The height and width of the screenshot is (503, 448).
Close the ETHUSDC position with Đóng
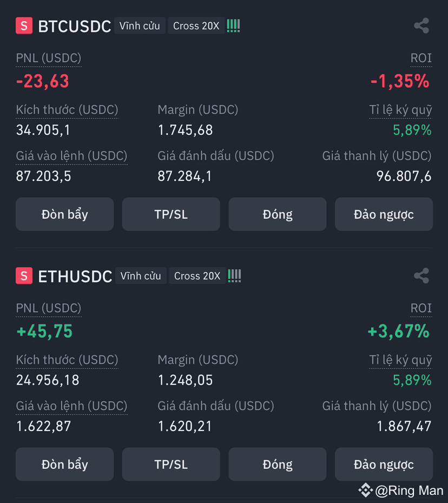click(x=278, y=464)
